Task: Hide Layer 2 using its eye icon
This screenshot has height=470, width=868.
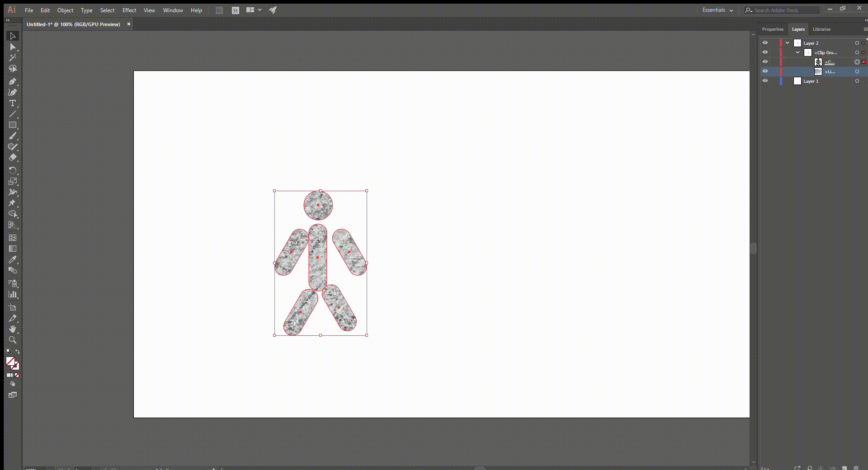Action: [765, 43]
